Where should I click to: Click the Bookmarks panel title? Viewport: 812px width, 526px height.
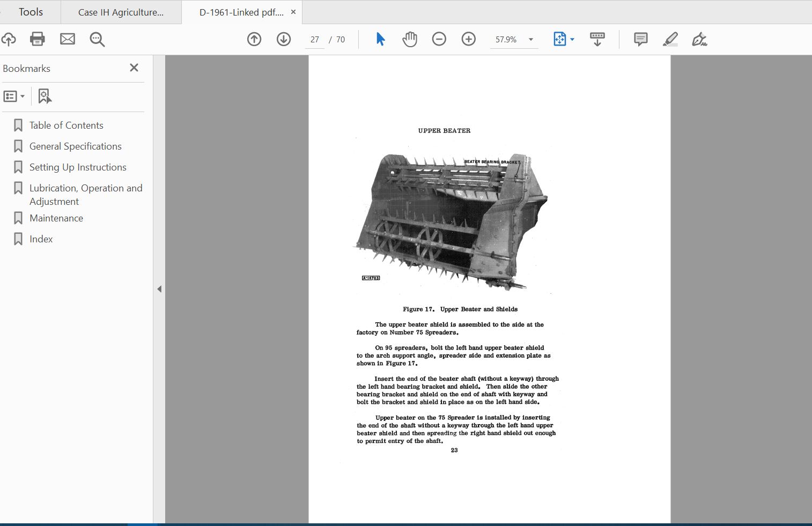(26, 68)
